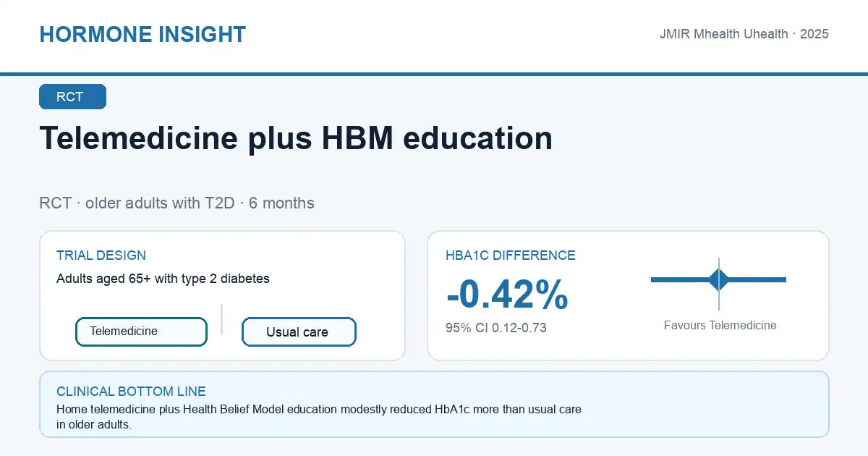Image resolution: width=868 pixels, height=456 pixels.
Task: Open the JMIR Mhealth Uhealth 2025 citation
Action: click(x=744, y=34)
